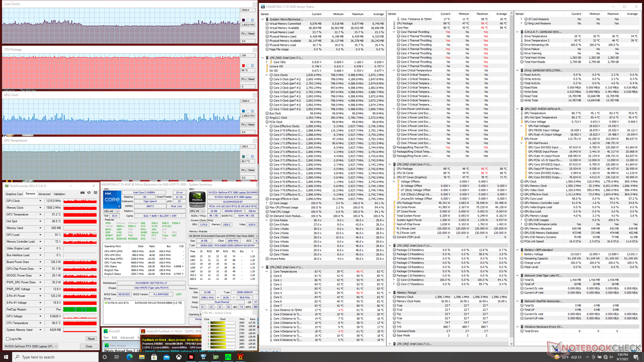Click the red app icon beside Xbox on the taskbar
This screenshot has width=644, height=362.
point(191,357)
